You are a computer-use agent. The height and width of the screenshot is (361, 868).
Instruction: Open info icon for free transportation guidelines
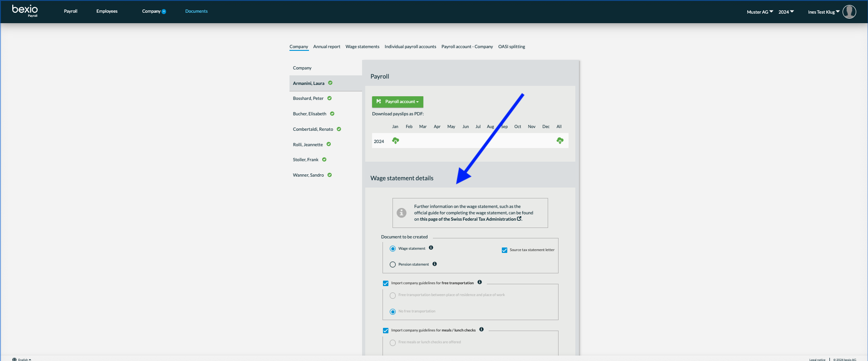click(480, 282)
